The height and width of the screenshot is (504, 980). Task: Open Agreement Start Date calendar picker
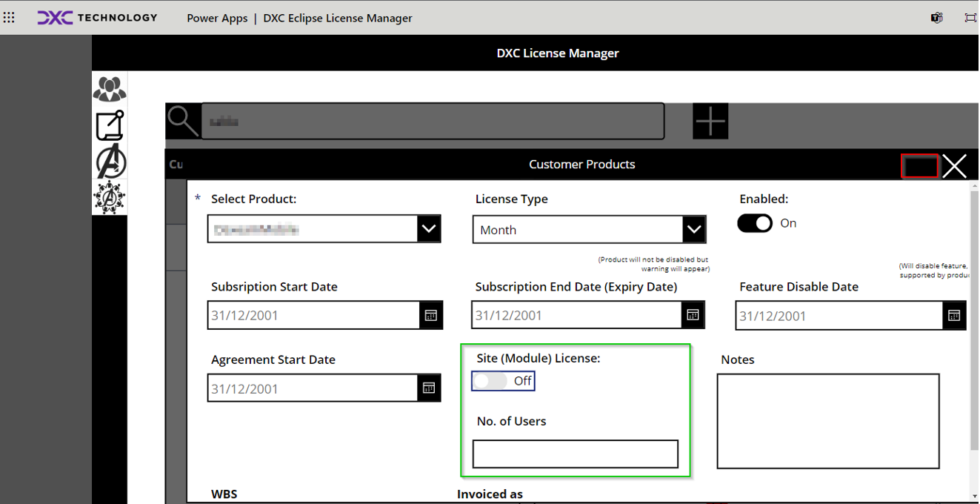pyautogui.click(x=428, y=388)
